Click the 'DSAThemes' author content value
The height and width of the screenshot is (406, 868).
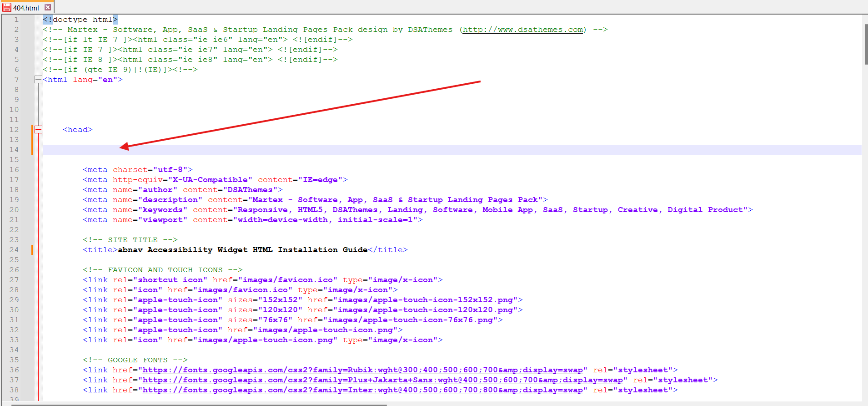click(250, 190)
